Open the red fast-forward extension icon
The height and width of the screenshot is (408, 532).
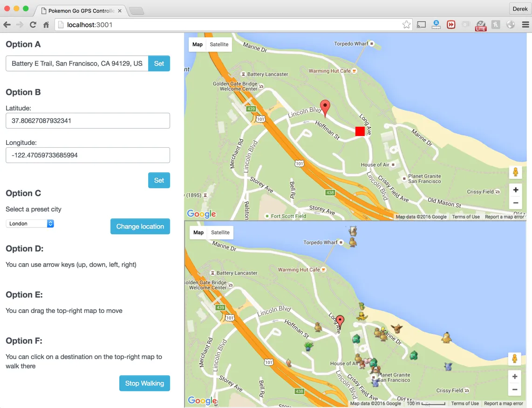(x=451, y=25)
